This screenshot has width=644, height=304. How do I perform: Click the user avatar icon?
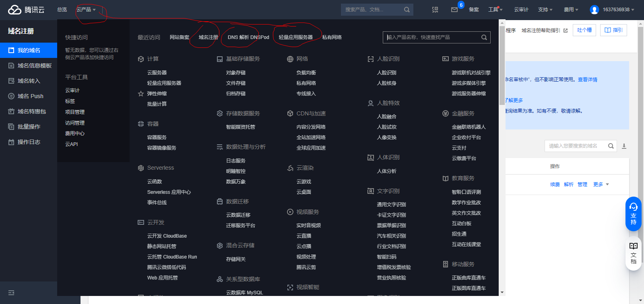click(x=594, y=10)
